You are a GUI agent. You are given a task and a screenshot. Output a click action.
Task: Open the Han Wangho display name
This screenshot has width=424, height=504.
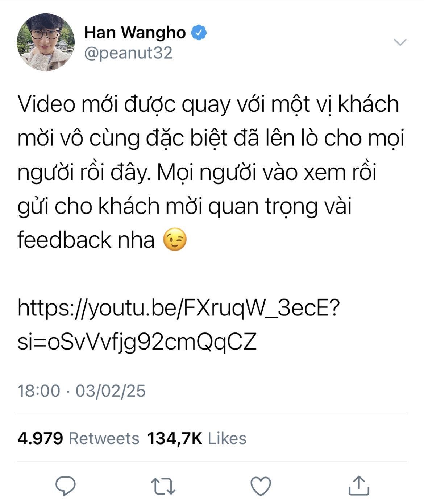click(135, 33)
